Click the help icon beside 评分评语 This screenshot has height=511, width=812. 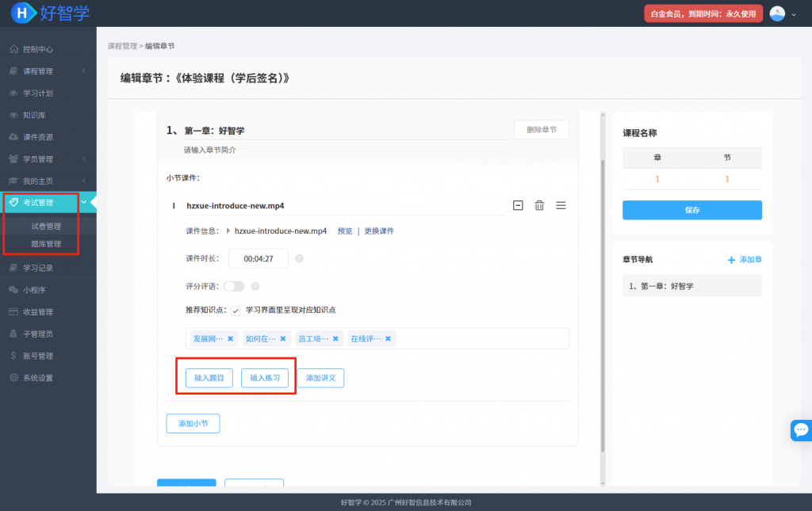pyautogui.click(x=255, y=286)
